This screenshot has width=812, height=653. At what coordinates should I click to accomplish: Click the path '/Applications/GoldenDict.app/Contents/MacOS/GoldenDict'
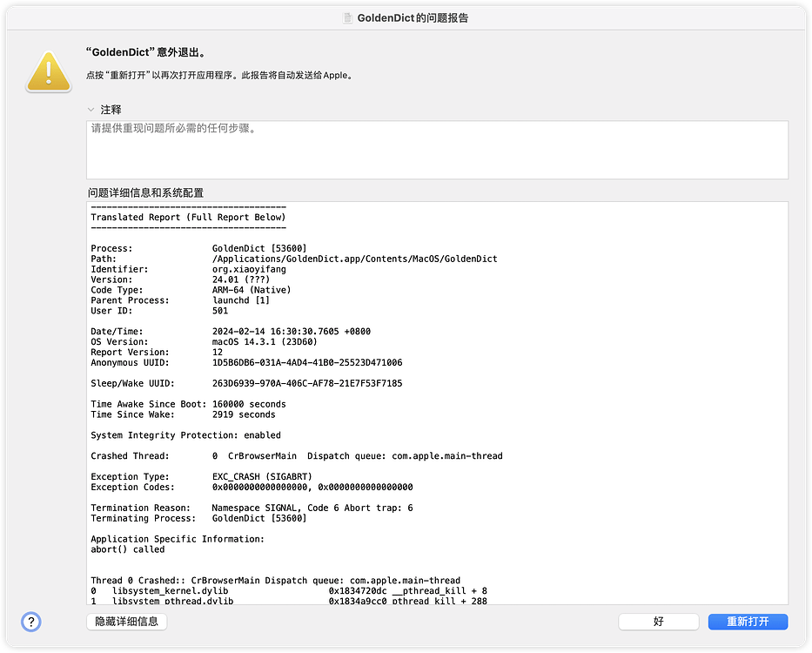coord(354,259)
